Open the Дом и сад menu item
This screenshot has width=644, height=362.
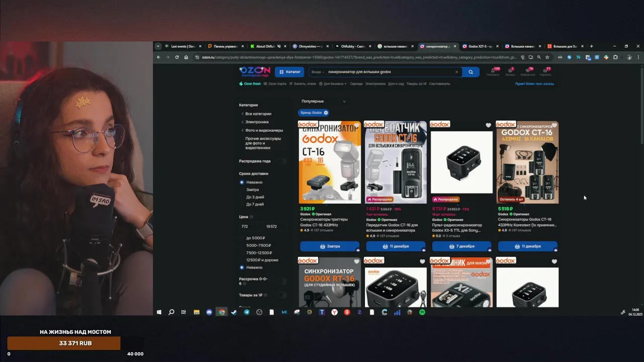coord(396,84)
